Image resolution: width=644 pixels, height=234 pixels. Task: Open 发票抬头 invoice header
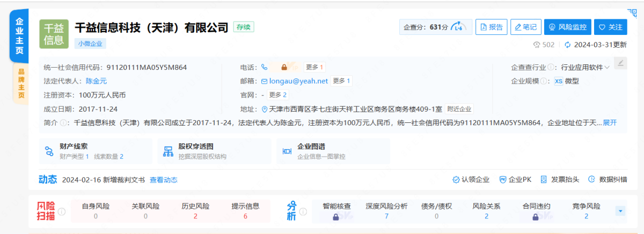pos(560,180)
